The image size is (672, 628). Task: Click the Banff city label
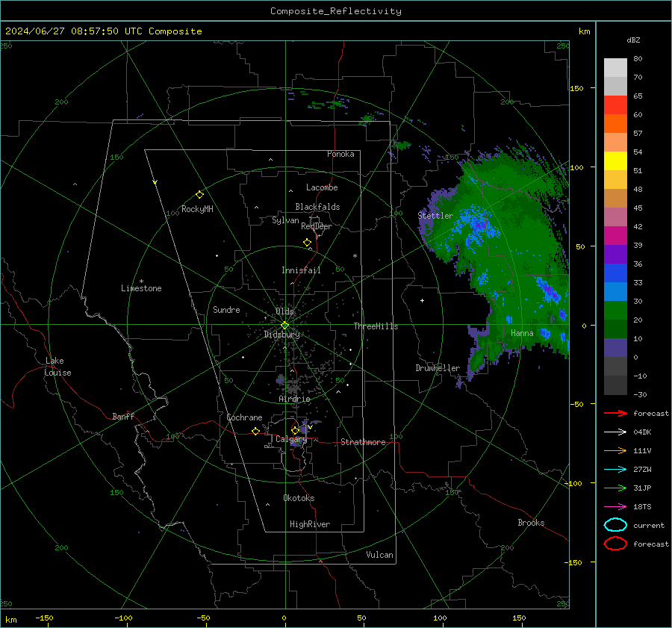[123, 416]
